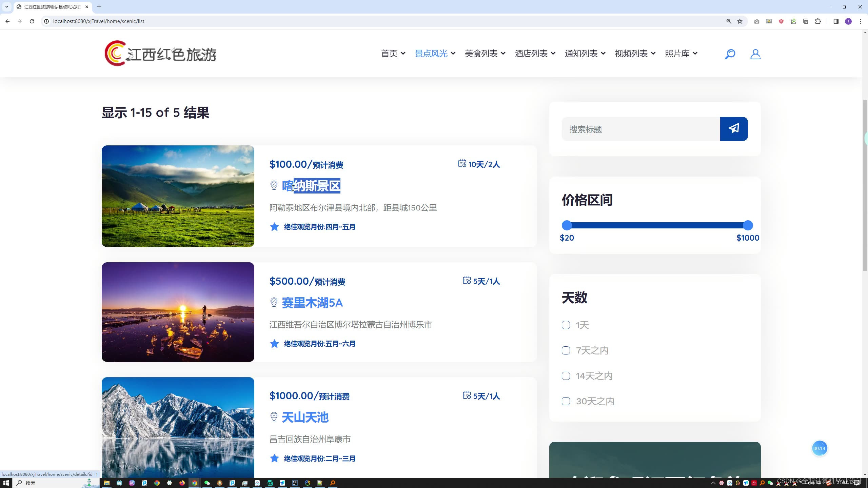Viewport: 868px width, 488px height.
Task: Reload the page using the refresh icon
Action: [32, 21]
